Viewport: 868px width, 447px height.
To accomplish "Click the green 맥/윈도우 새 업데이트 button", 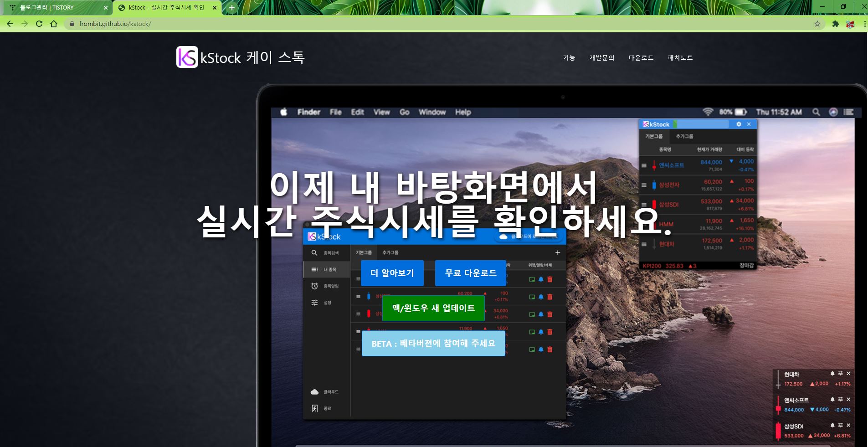I will (433, 308).
